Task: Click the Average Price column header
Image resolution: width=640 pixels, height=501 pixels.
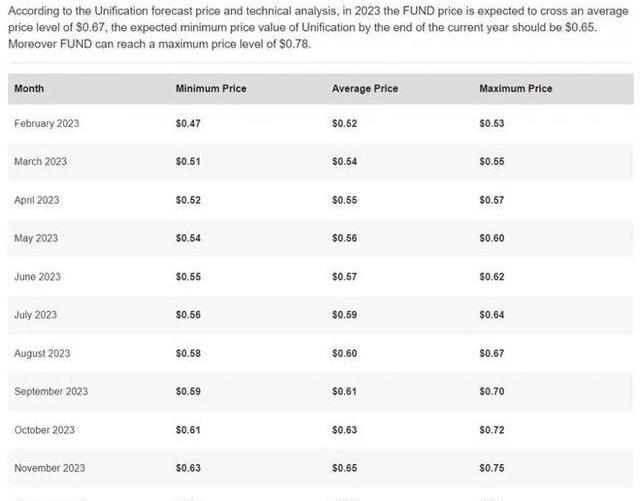Action: [x=364, y=89]
